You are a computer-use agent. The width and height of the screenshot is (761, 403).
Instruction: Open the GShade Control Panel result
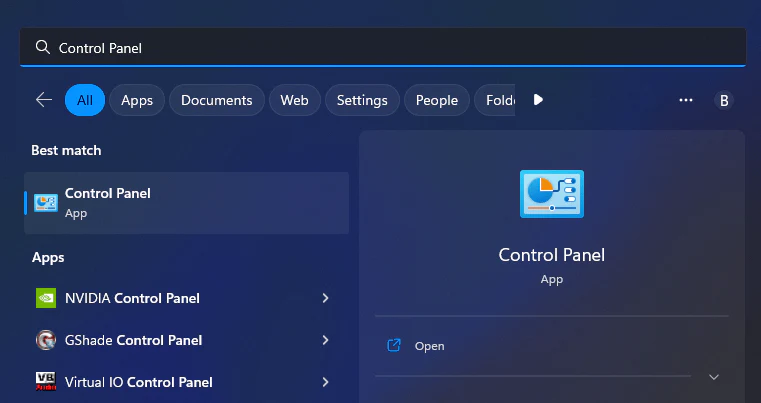click(186, 340)
